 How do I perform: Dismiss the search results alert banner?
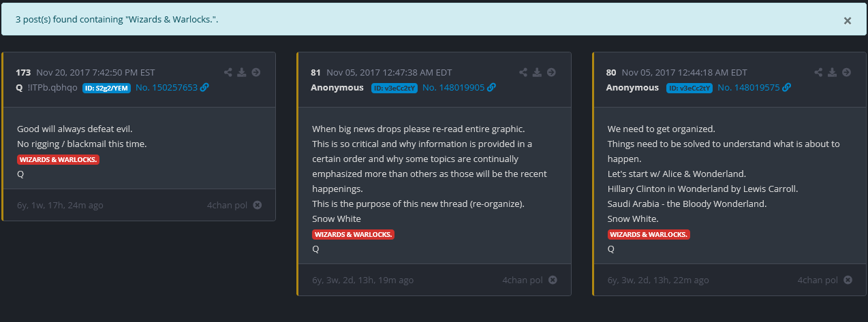click(848, 20)
